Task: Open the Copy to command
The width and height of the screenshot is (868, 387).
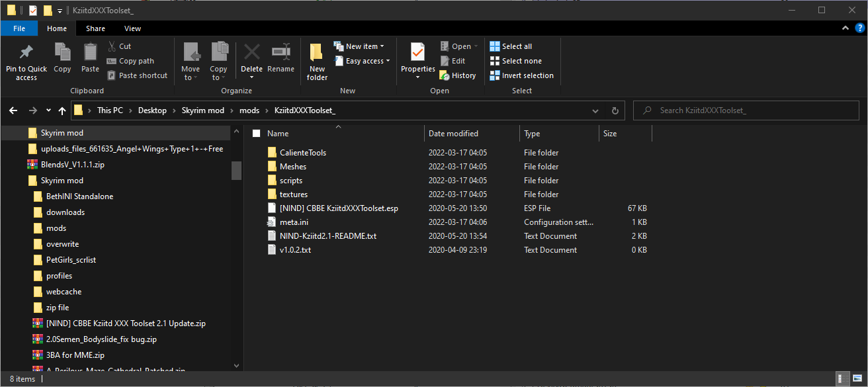Action: [x=218, y=61]
